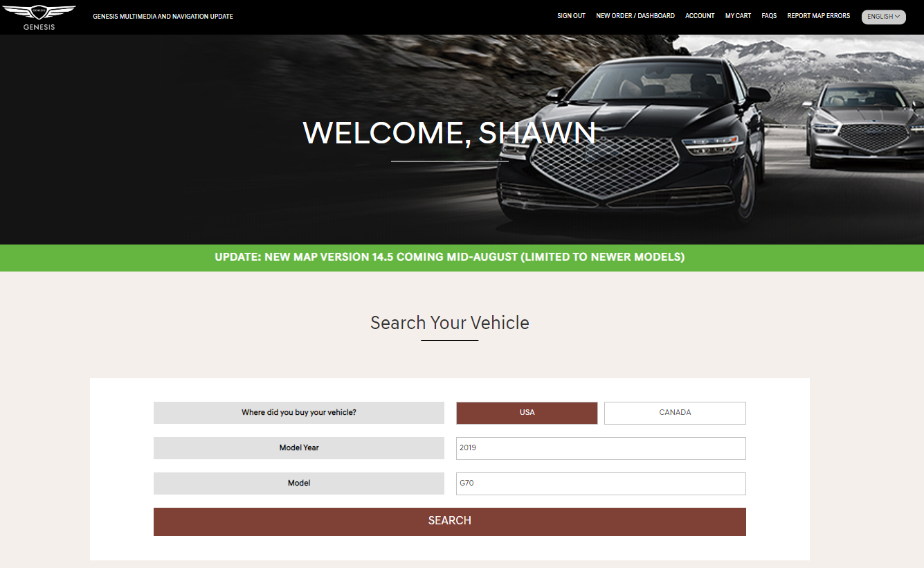Click the Genesis winged logo
This screenshot has width=924, height=568.
39,17
